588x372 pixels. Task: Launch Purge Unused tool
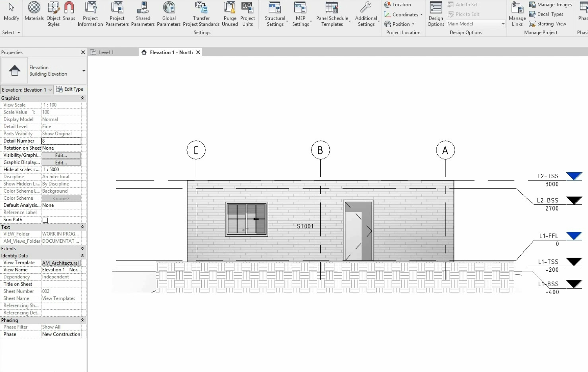coord(230,14)
